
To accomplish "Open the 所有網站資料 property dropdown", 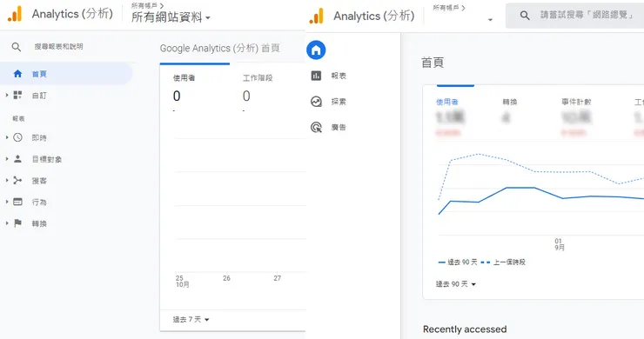I will click(x=171, y=17).
